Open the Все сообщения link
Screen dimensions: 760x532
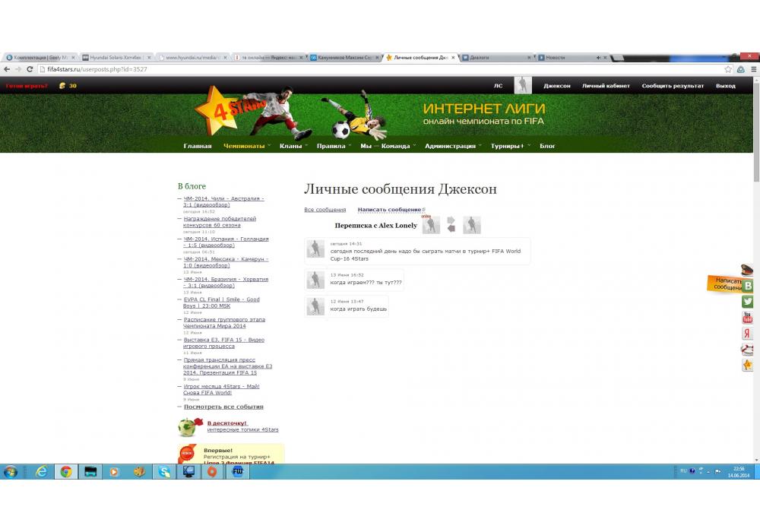[x=325, y=210]
